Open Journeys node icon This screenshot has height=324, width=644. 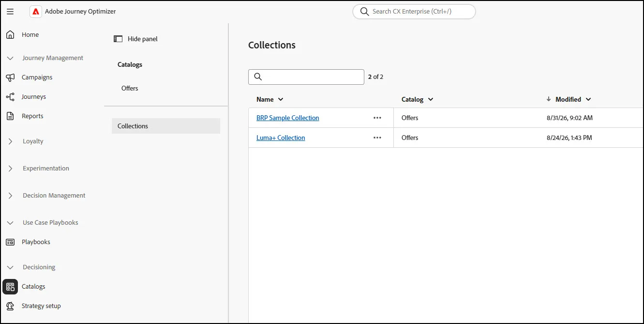tap(10, 97)
